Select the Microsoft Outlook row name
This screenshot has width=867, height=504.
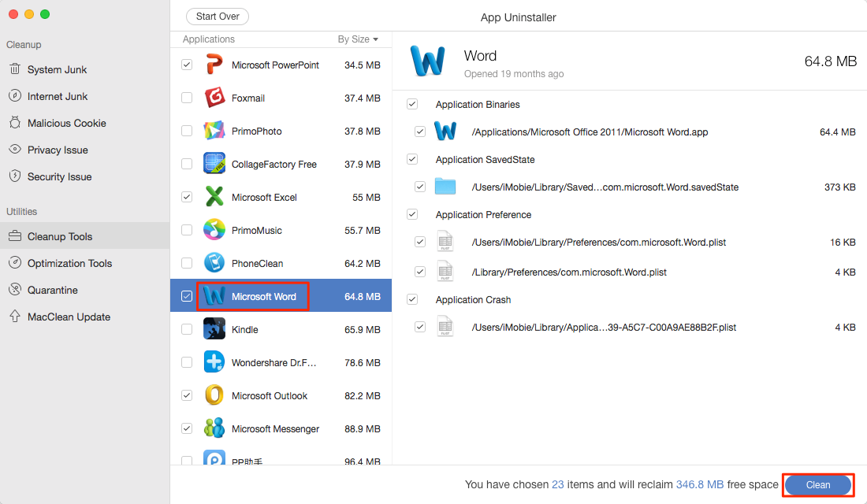point(270,395)
